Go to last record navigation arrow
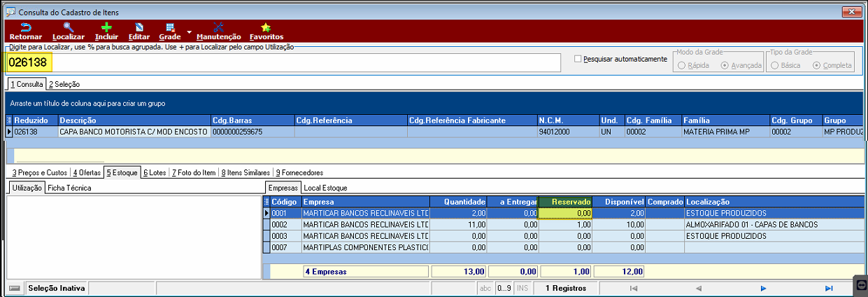Viewport: 868px width, 297px height. 829,288
